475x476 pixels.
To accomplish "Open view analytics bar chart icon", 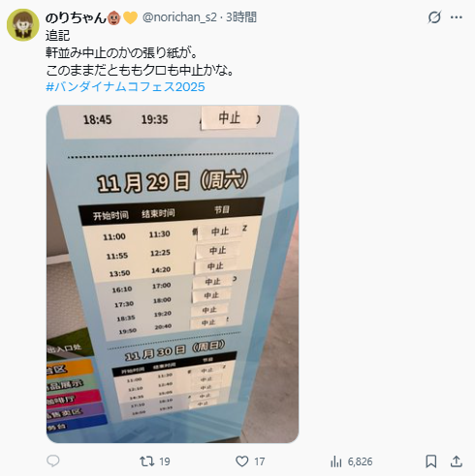I will 336,461.
